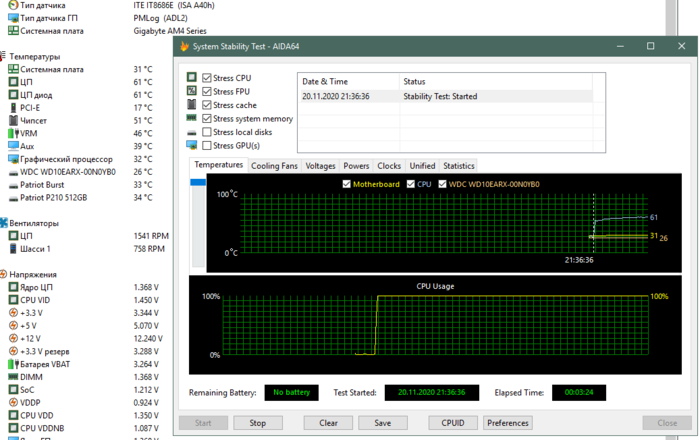Screen dimensions: 700x440
Task: Click the blue graph selector bar left of temperature graph
Action: point(198,182)
